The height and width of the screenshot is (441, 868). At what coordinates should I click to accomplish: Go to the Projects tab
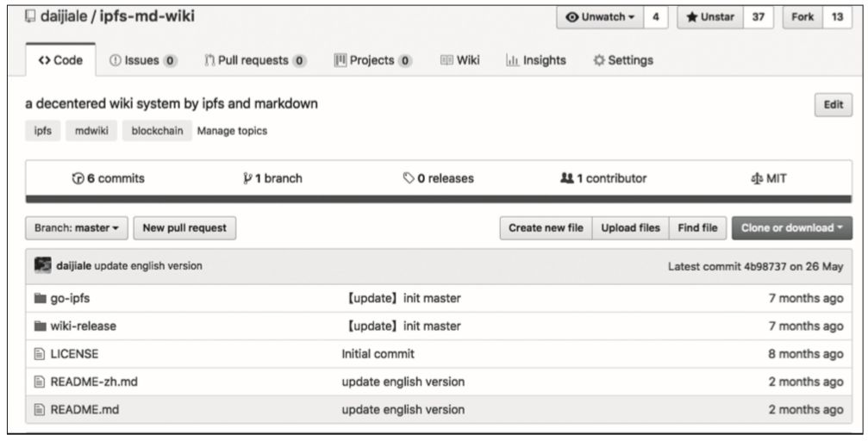(x=373, y=60)
